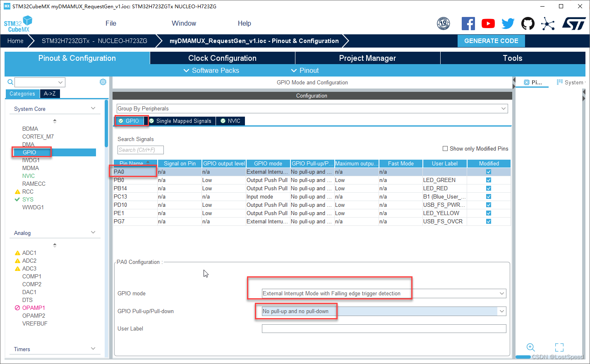Toggle Modified checkbox in PC13 row
590x364 pixels.
tap(489, 196)
